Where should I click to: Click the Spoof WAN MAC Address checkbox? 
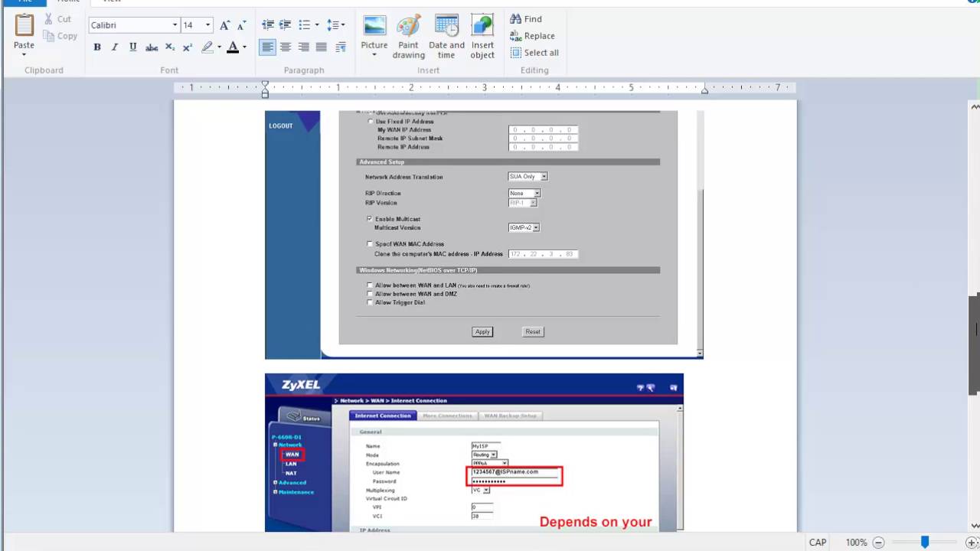tap(370, 244)
